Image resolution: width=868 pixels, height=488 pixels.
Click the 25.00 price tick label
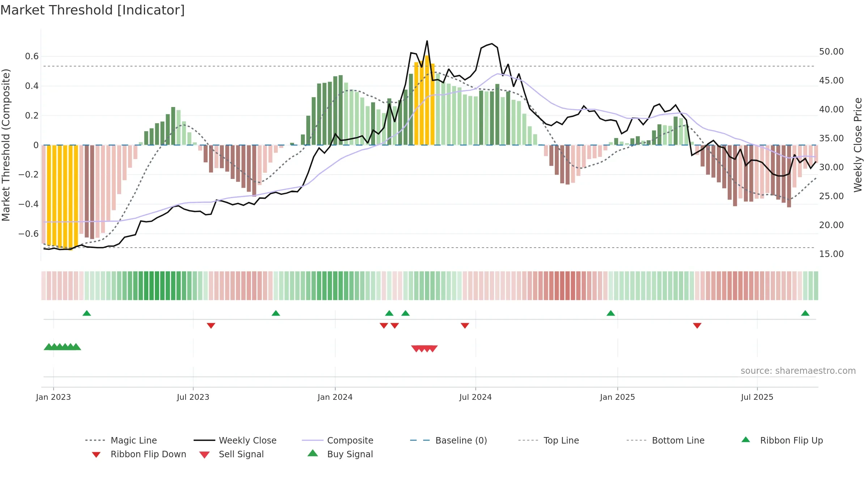point(831,196)
